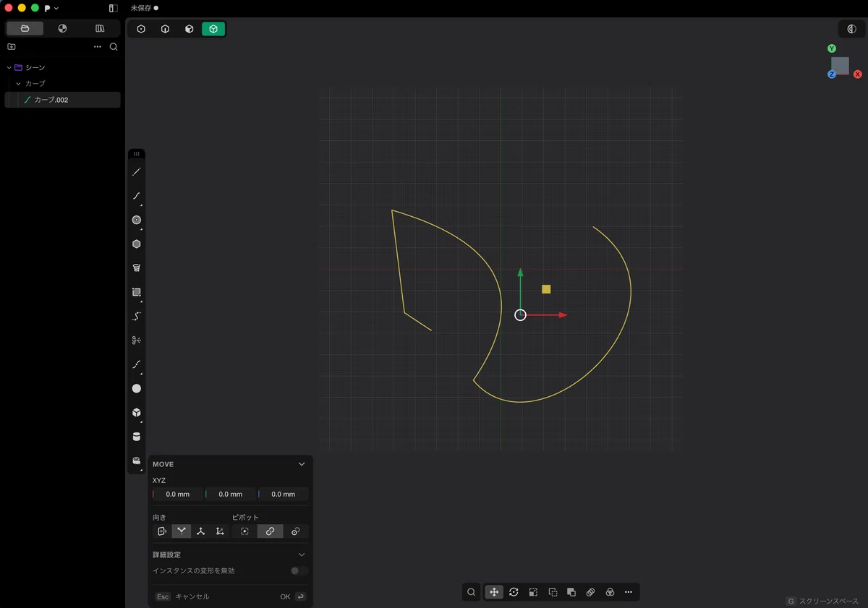Select the Sphere tool
Viewport: 868px width, 608px height.
pyautogui.click(x=137, y=388)
